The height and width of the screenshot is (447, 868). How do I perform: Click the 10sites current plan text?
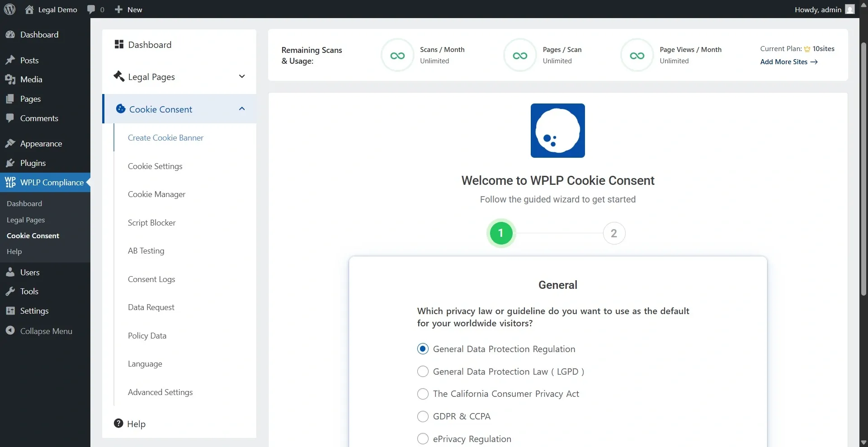(x=823, y=49)
